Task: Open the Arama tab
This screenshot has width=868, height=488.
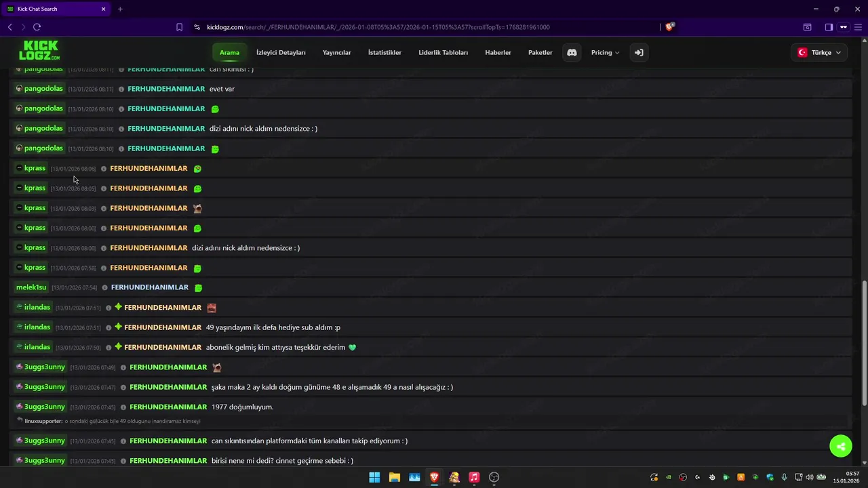Action: pos(229,52)
